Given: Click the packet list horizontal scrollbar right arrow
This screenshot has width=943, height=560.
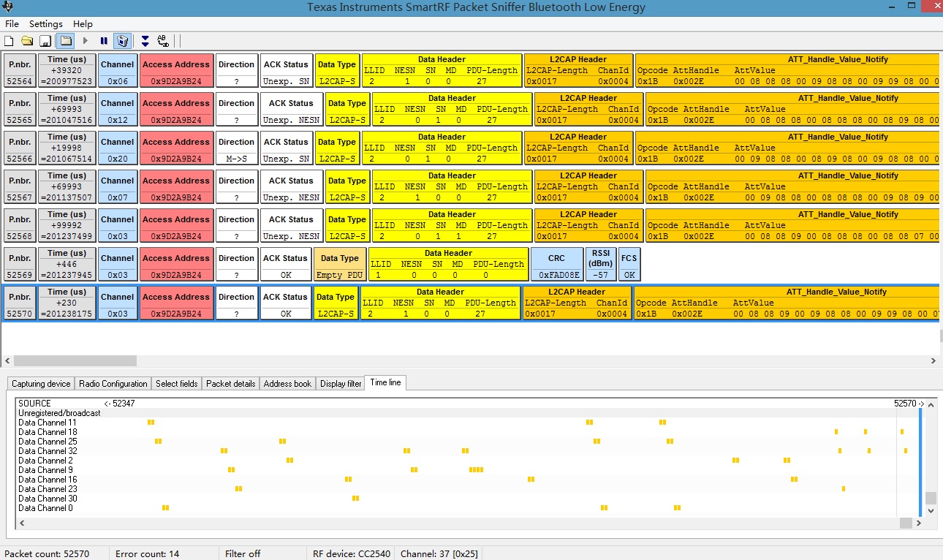Looking at the screenshot, I should point(933,360).
